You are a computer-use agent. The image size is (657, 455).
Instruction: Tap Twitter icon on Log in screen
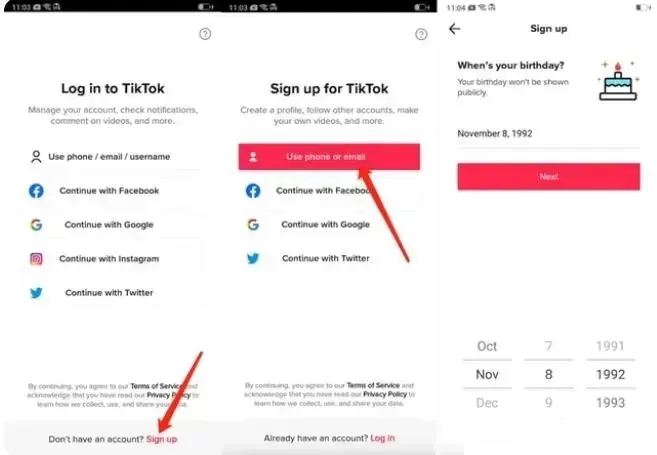coord(36,292)
